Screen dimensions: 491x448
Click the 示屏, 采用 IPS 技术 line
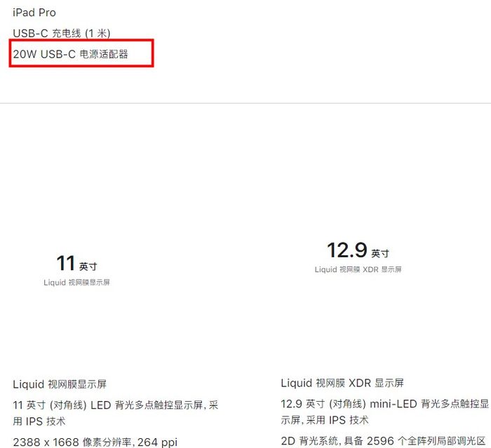[325, 420]
